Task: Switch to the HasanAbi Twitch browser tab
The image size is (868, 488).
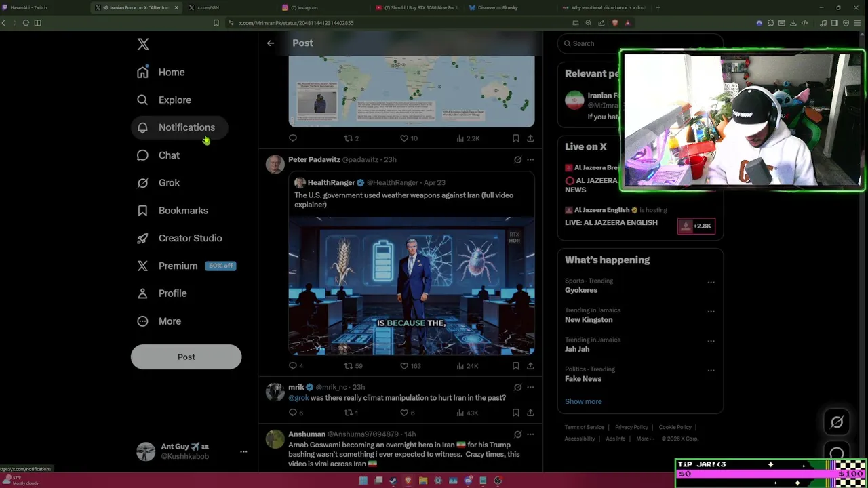Action: (44, 7)
